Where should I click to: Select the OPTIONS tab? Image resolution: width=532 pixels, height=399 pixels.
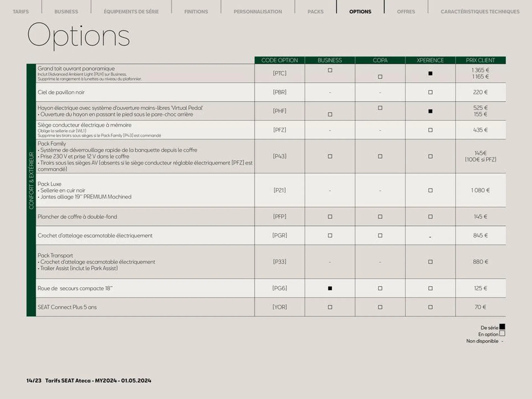tap(360, 12)
